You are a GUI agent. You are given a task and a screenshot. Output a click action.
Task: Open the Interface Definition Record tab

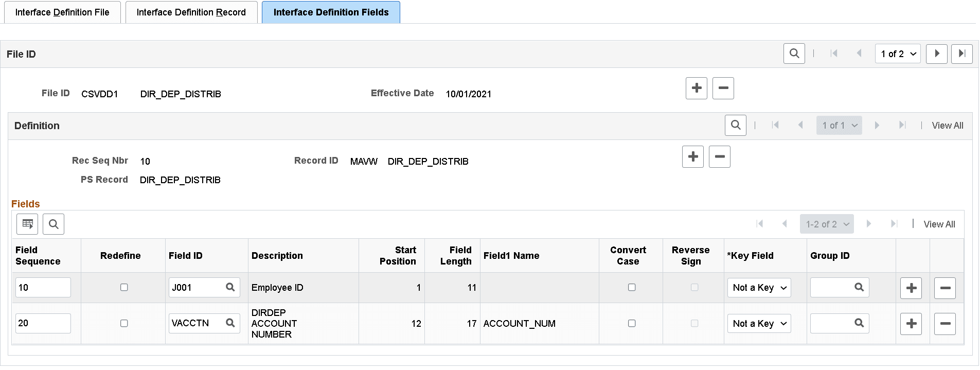[x=191, y=12]
